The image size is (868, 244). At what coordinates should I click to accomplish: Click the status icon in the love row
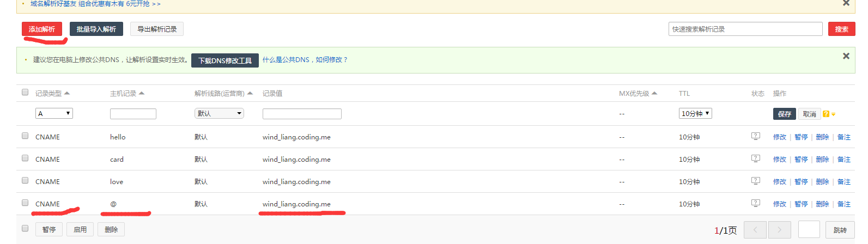[x=755, y=181]
